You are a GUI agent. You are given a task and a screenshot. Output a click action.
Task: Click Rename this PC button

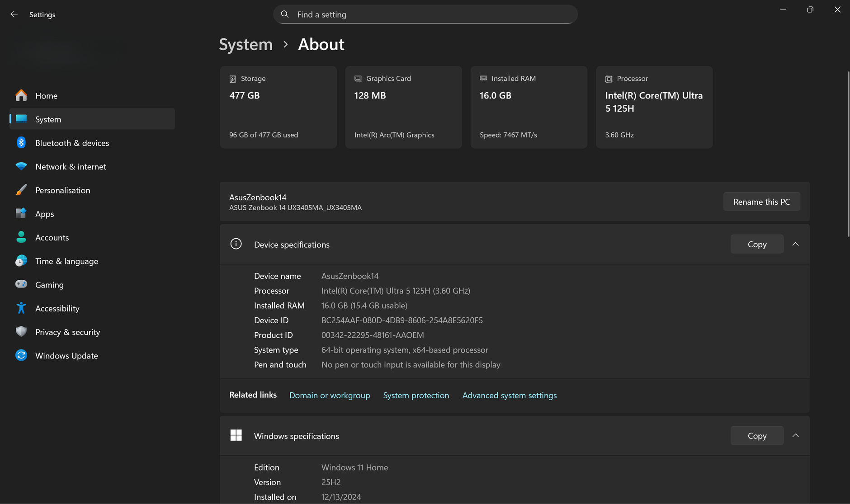[761, 202]
